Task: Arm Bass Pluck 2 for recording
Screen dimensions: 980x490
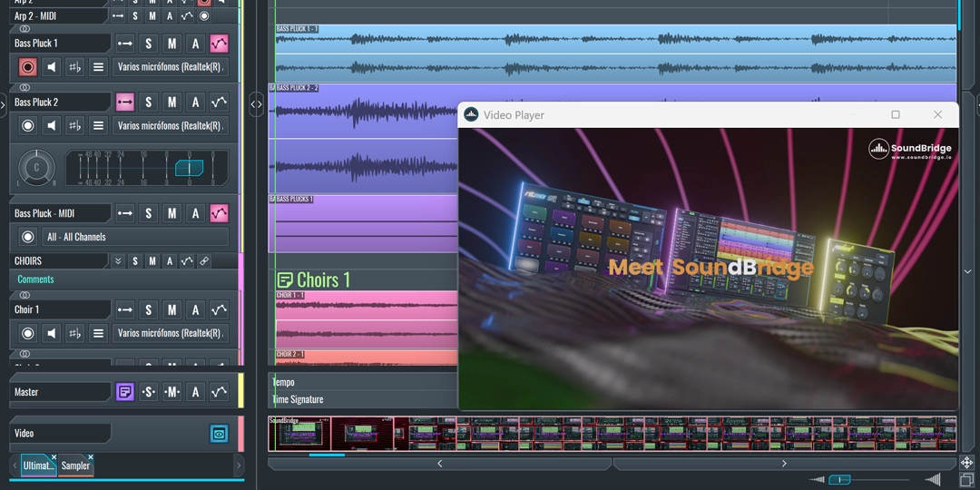Action: tap(27, 125)
